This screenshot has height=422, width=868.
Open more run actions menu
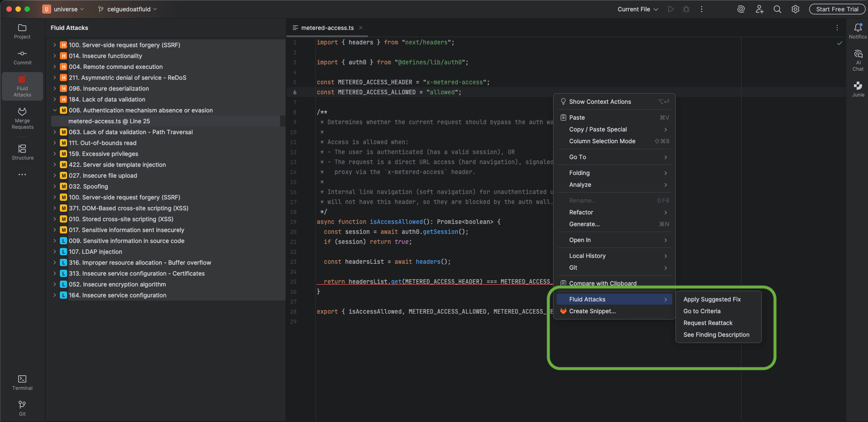pos(702,9)
